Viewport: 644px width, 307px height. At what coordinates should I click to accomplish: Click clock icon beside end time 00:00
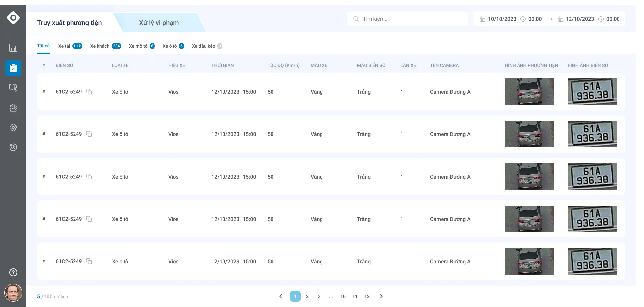(x=601, y=19)
